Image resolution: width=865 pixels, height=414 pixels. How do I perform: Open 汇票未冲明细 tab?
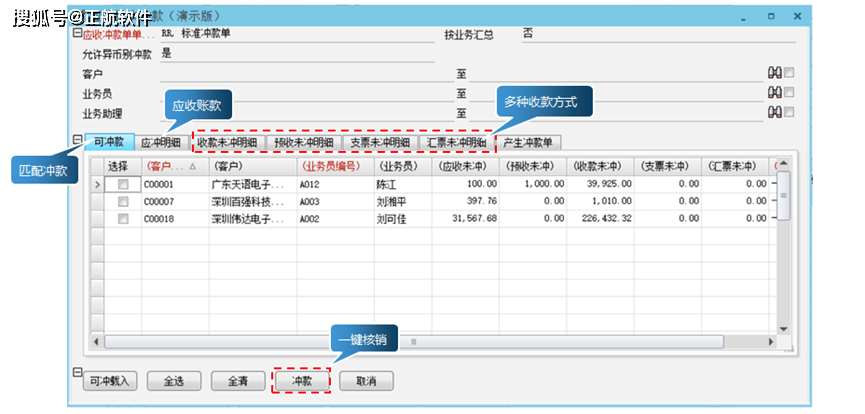[456, 142]
